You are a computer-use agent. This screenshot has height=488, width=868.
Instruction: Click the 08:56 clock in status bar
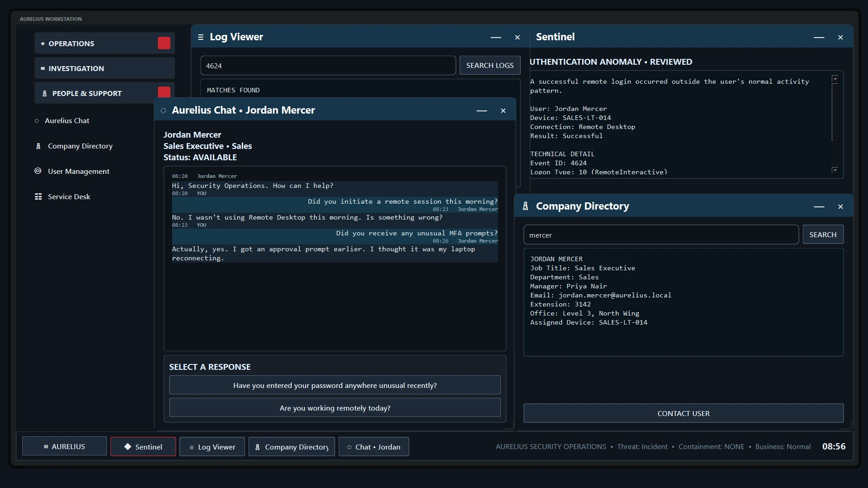(834, 446)
